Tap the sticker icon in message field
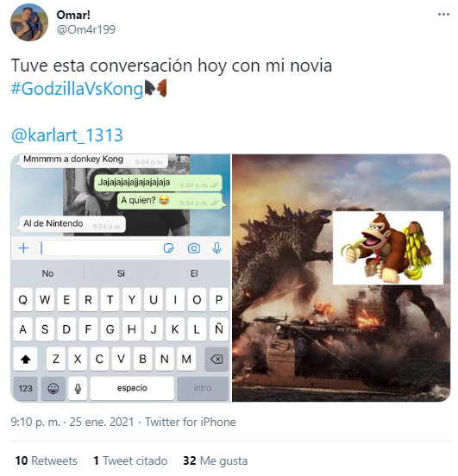 pyautogui.click(x=168, y=248)
